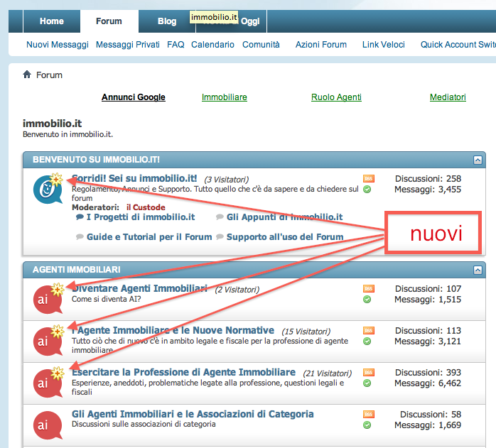Click red 'ai' icon beside Associazioni di Categoria

click(x=44, y=425)
